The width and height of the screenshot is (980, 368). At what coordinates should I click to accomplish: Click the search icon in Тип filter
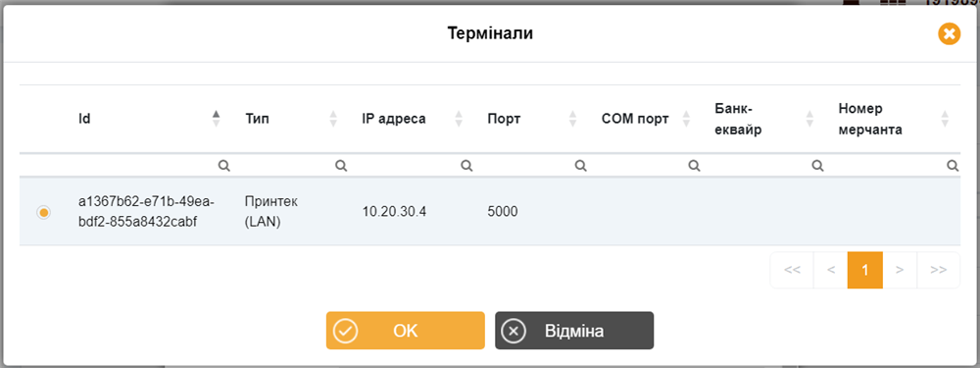(341, 166)
